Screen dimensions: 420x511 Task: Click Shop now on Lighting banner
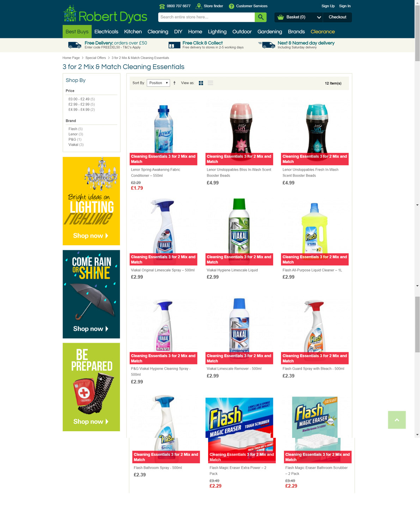click(x=91, y=236)
